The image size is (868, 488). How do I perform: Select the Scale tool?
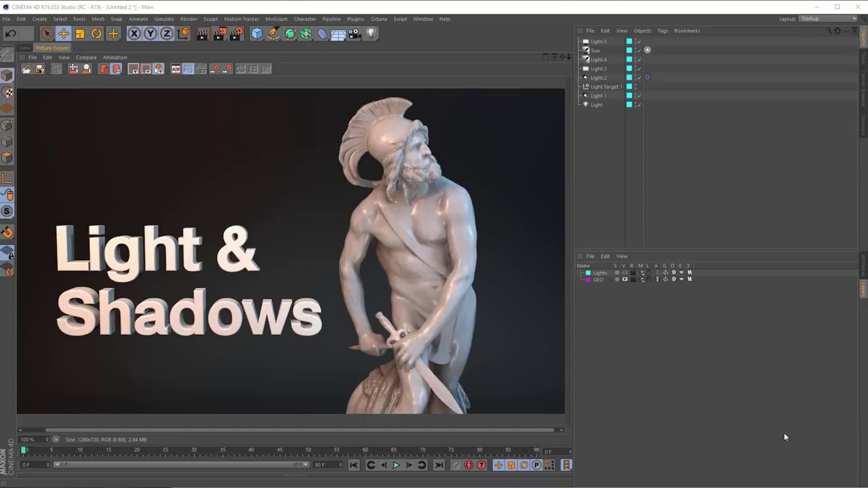pyautogui.click(x=80, y=33)
